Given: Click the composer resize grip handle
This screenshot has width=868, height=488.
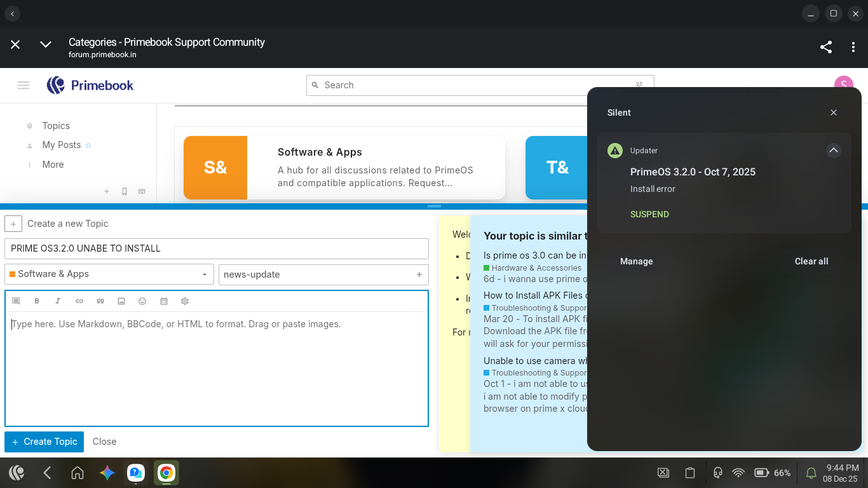Looking at the screenshot, I should point(434,207).
